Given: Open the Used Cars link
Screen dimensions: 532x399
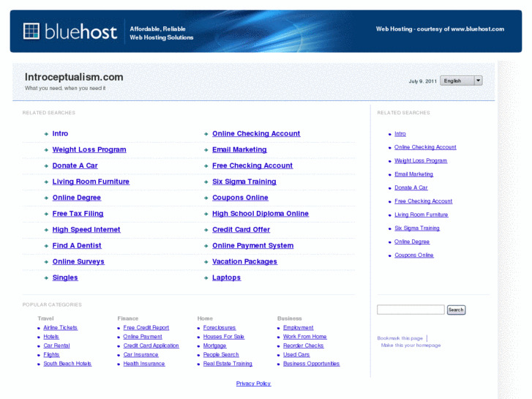Looking at the screenshot, I should tap(296, 354).
